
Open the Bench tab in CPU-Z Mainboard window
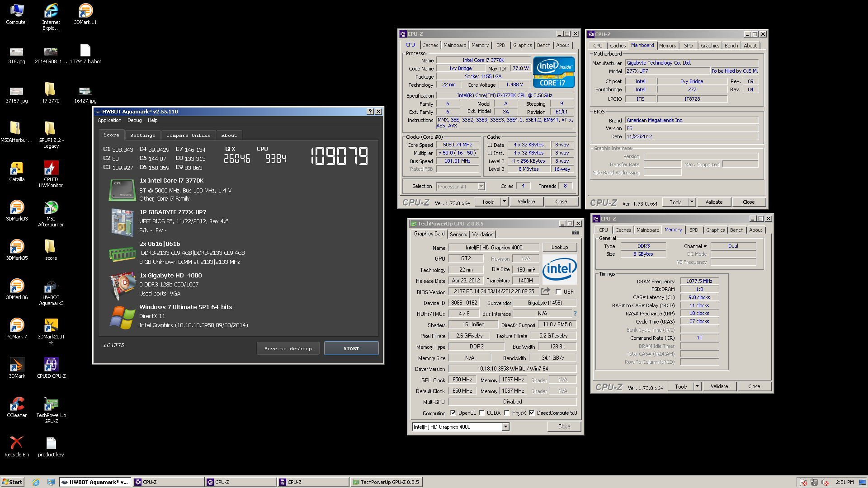pos(731,46)
